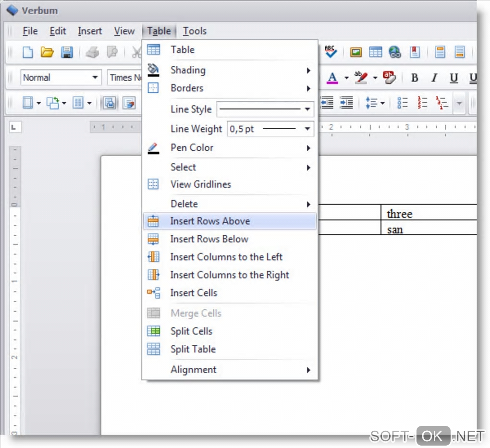This screenshot has height=448, width=490.
Task: Open the line spacing dropdown arrow
Action: (x=382, y=103)
